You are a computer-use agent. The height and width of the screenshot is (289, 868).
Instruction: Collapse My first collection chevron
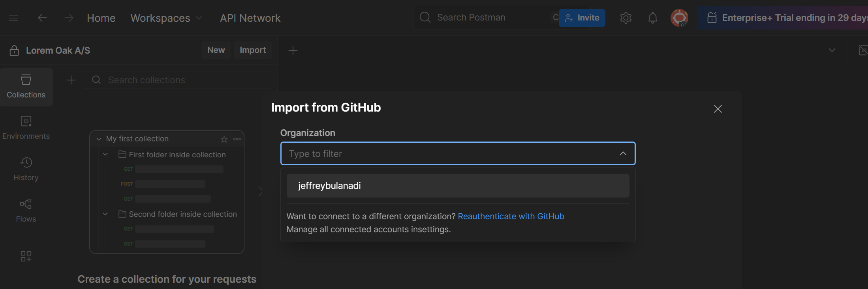click(99, 139)
